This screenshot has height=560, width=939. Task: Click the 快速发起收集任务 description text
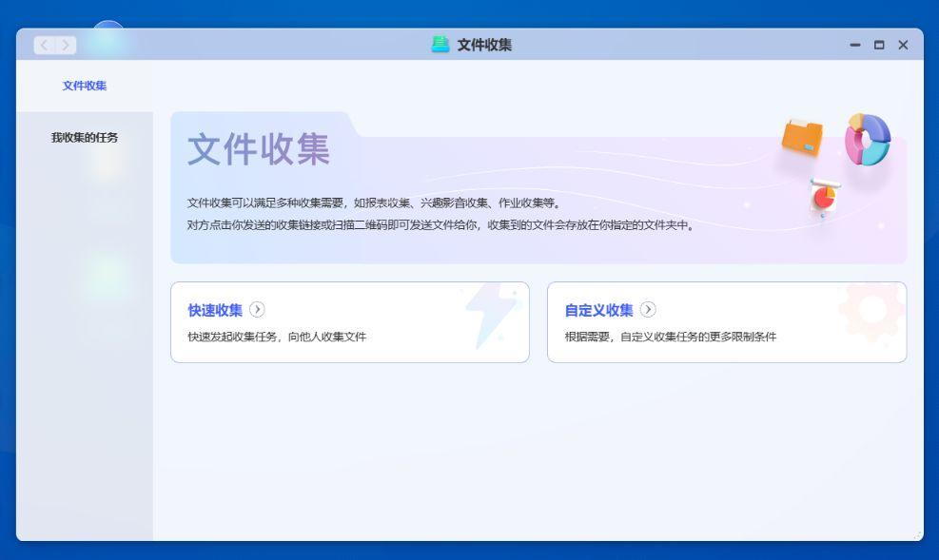pyautogui.click(x=277, y=337)
